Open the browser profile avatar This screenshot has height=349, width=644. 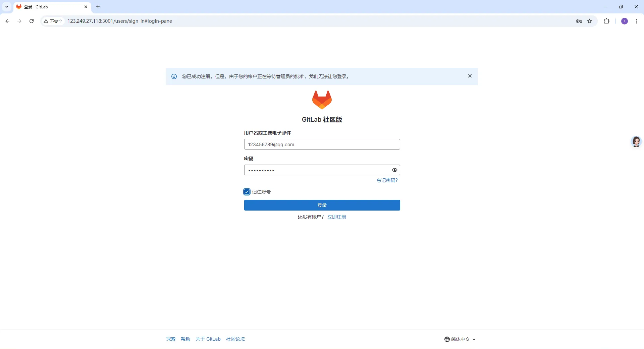click(x=625, y=21)
